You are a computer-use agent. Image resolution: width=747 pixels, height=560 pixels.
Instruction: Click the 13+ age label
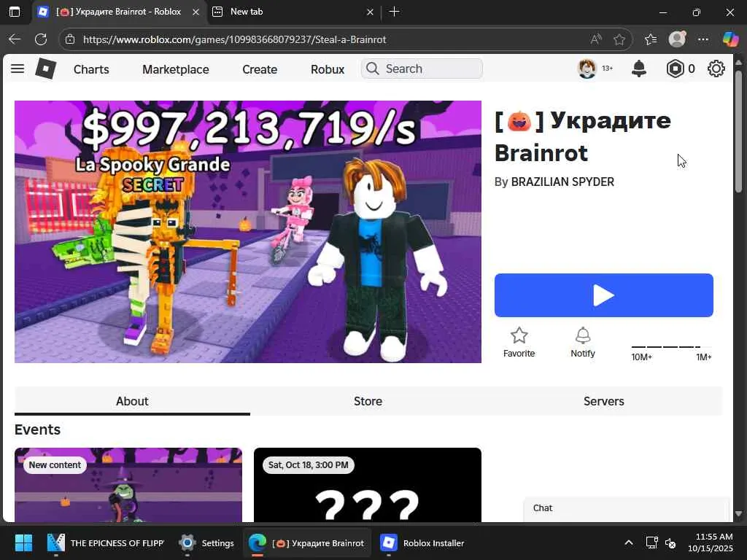point(608,69)
